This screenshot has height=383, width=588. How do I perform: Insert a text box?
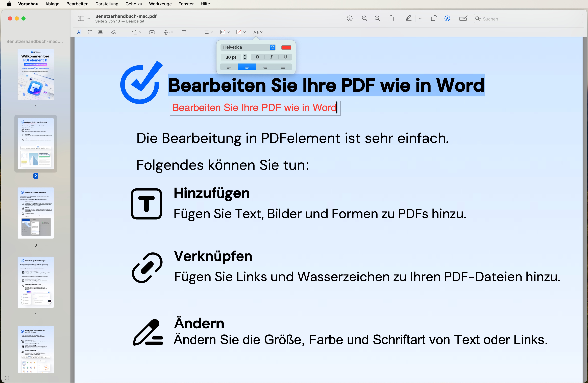point(152,32)
